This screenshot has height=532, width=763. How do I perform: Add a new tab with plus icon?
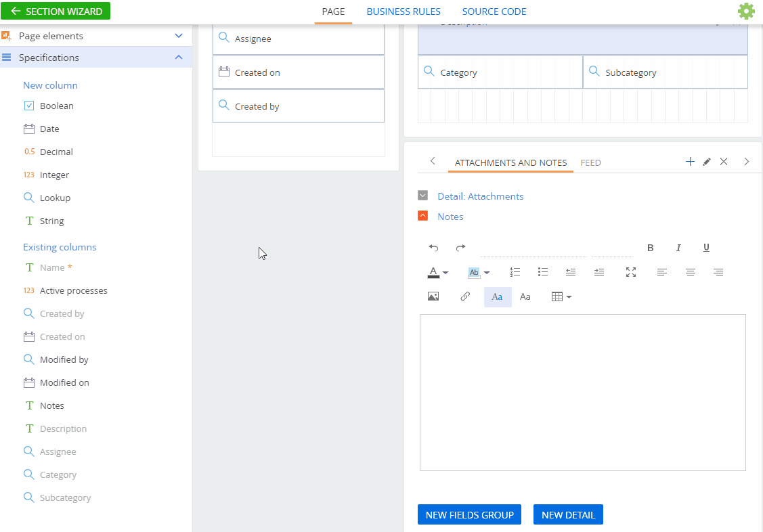pyautogui.click(x=689, y=162)
